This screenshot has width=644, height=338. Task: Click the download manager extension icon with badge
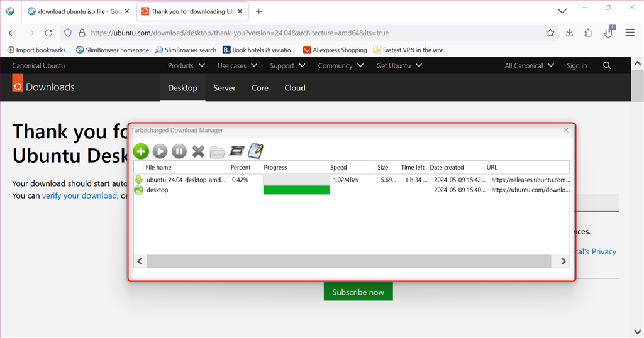608,32
